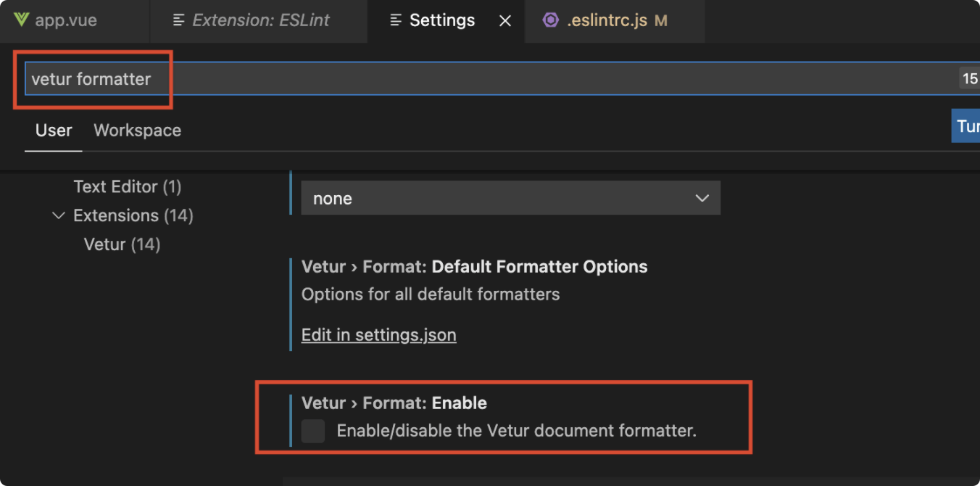Image resolution: width=980 pixels, height=486 pixels.
Task: Click the icon beside Extension: ESLint tab title
Action: [179, 20]
